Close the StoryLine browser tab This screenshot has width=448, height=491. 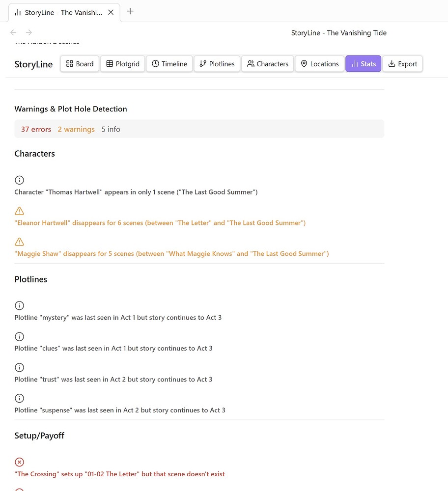pos(111,12)
